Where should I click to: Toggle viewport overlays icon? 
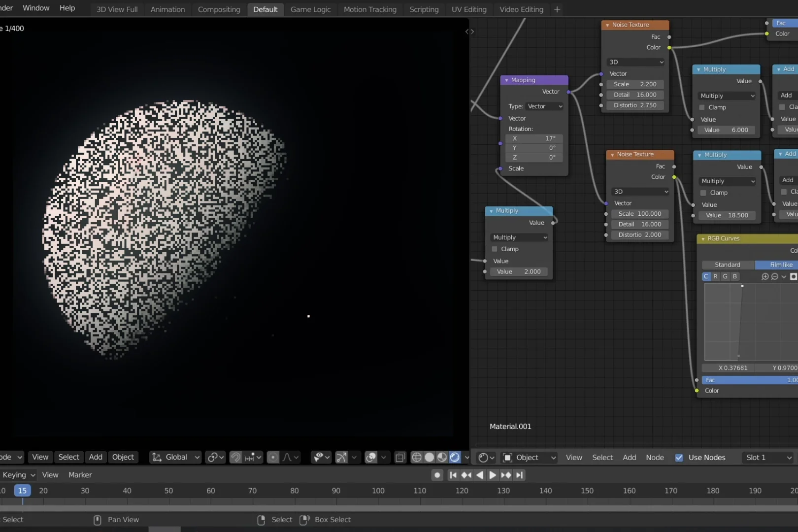tap(371, 457)
